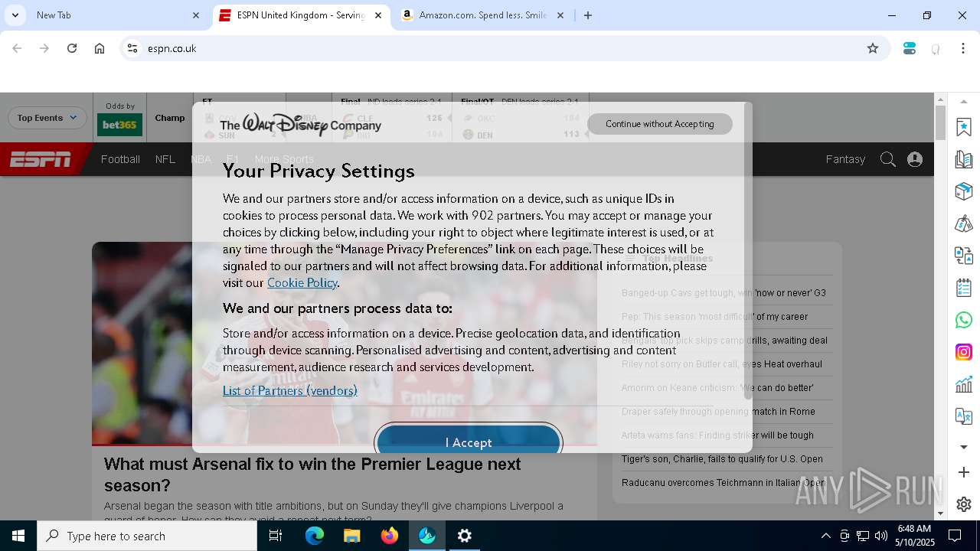Open Tiger's son Charlie headline
980x551 pixels.
point(722,459)
